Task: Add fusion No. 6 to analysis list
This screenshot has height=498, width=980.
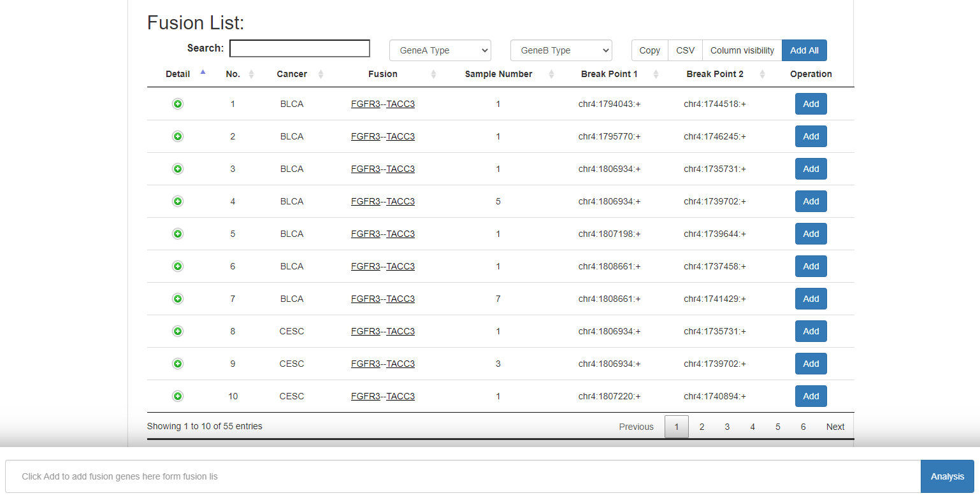Action: [x=811, y=266]
